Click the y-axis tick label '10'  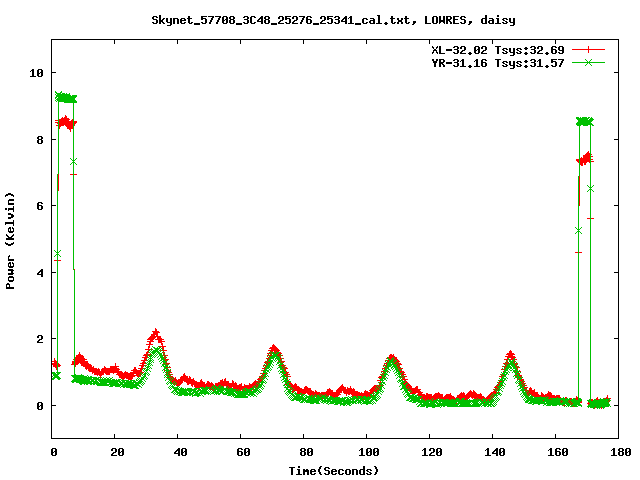36,73
